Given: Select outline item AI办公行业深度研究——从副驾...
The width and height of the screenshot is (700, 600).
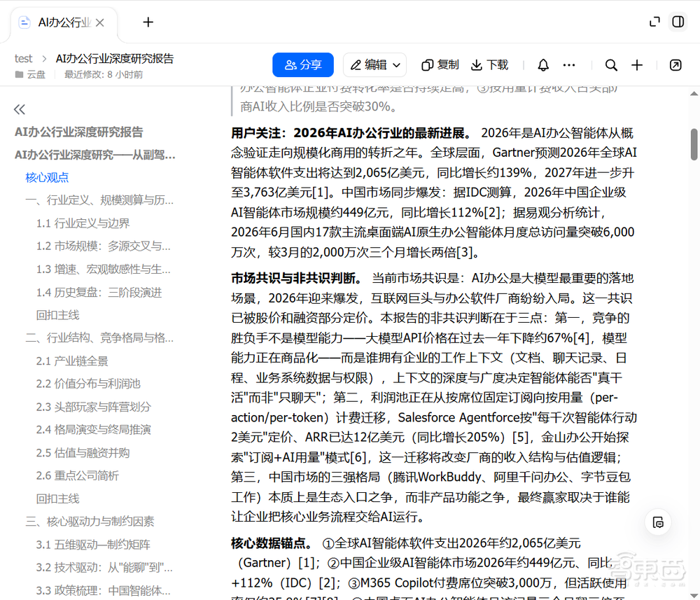Looking at the screenshot, I should 94,155.
